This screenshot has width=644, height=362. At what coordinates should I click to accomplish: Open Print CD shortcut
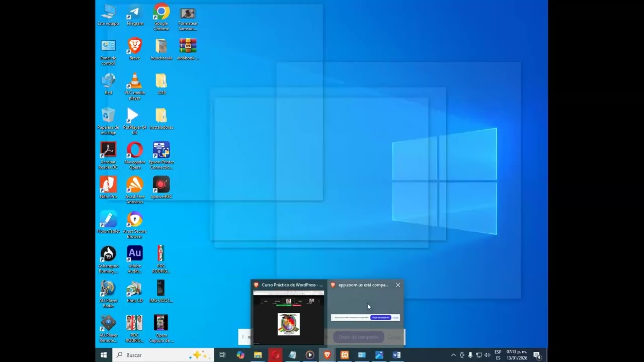pyautogui.click(x=134, y=292)
